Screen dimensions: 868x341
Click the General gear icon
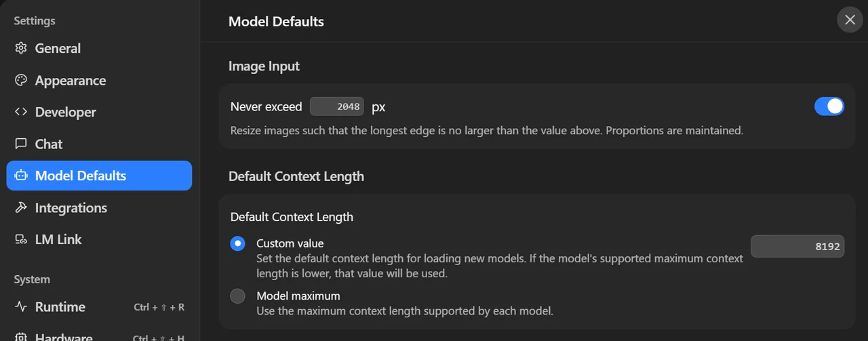click(21, 48)
